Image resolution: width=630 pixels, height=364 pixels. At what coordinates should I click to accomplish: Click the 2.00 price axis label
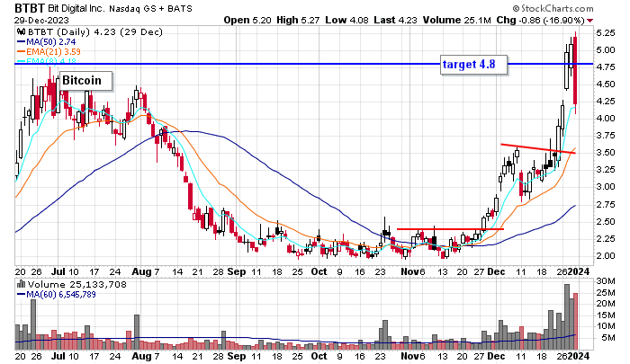tap(606, 255)
